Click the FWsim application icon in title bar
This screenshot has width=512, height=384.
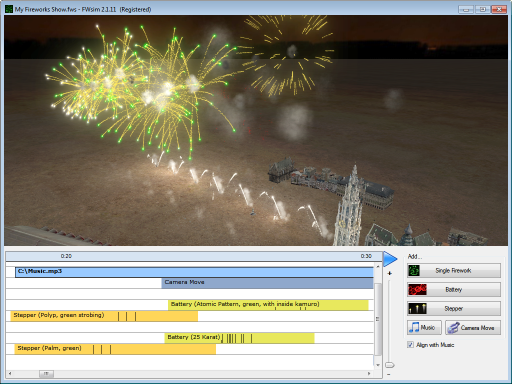[x=9, y=9]
